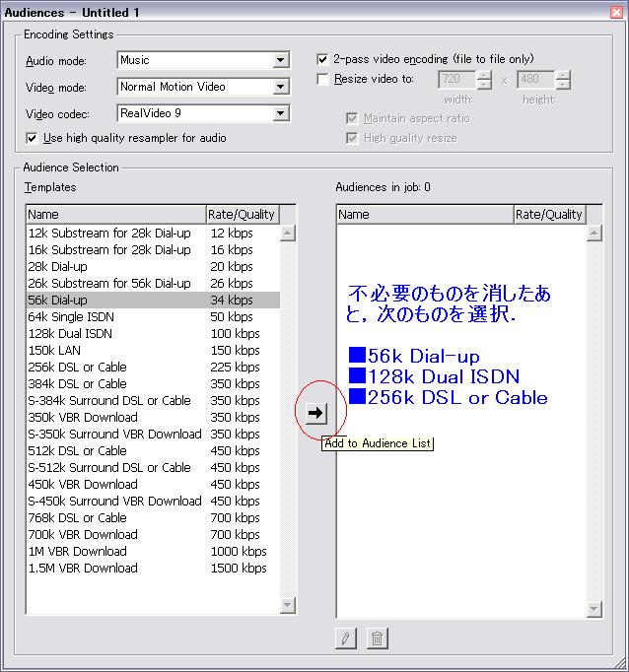
Task: Select the 256k DSL or Cable template
Action: click(153, 367)
